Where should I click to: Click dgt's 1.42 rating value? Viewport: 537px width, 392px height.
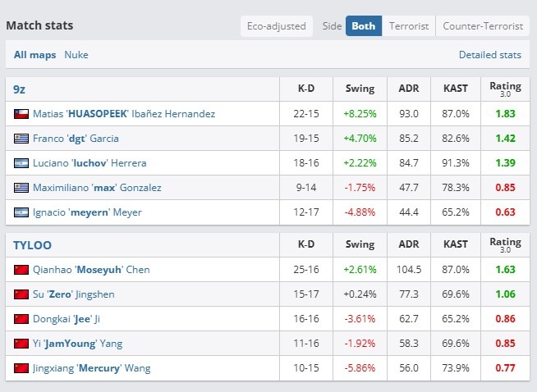(506, 139)
